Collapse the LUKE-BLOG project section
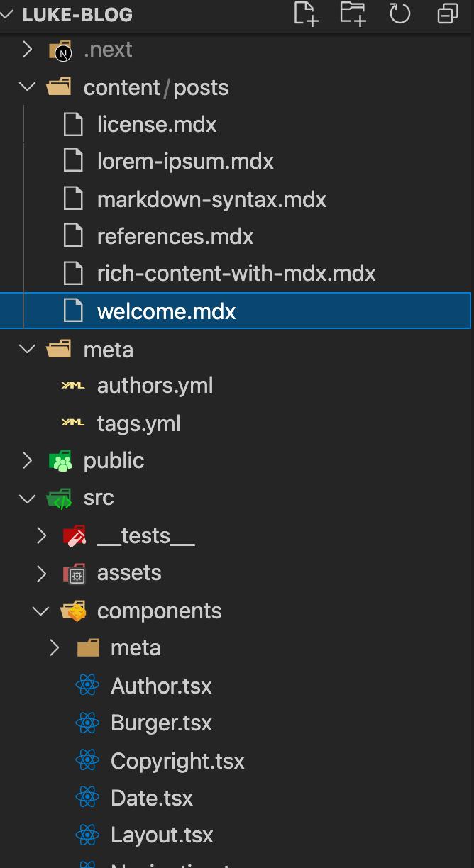Viewport: 474px width, 868px height. (x=8, y=14)
